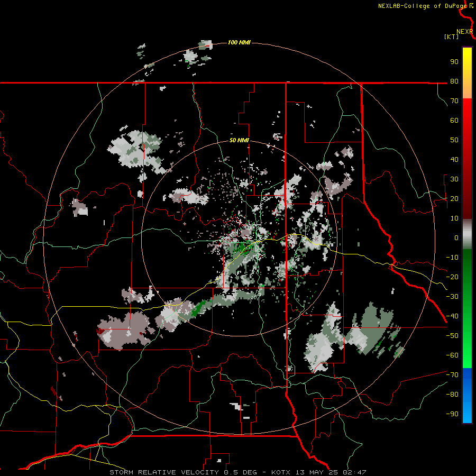
Task: Click the positive 40 scale value
Action: (454, 160)
